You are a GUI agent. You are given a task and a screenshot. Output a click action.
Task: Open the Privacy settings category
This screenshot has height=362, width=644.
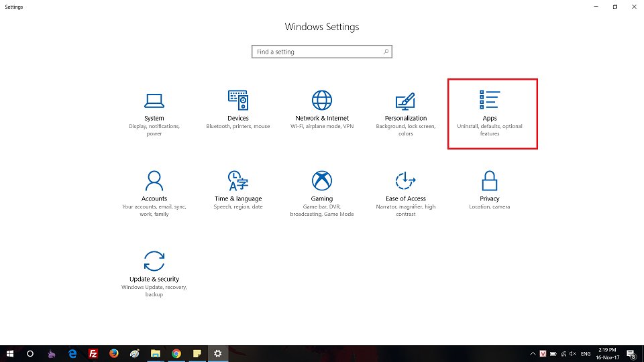[x=489, y=190]
